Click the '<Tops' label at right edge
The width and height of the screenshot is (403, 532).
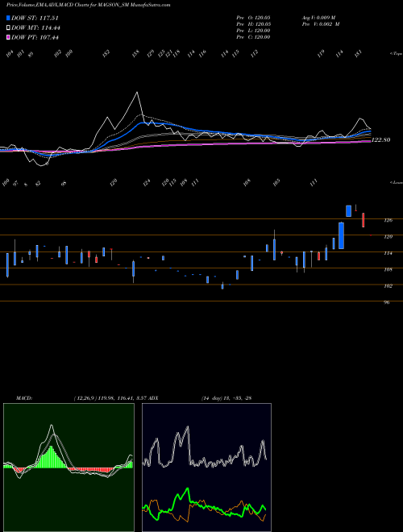point(396,54)
